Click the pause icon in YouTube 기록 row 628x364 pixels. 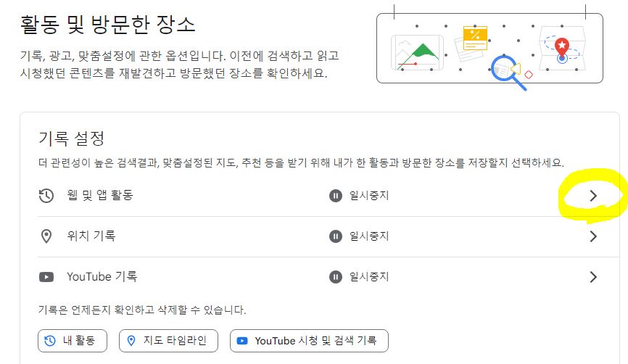[336, 277]
